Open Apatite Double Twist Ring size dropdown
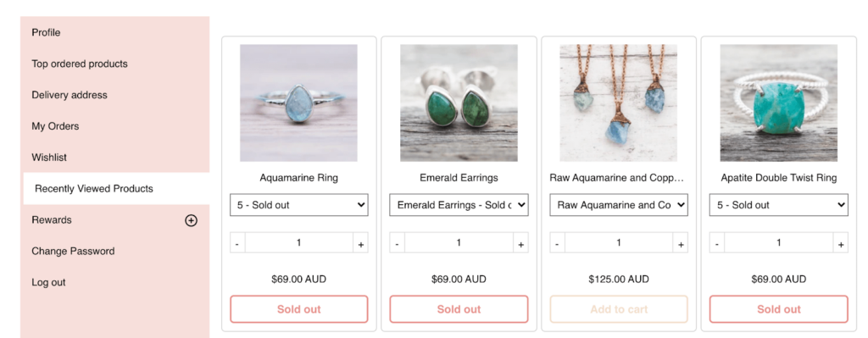 [x=779, y=205]
